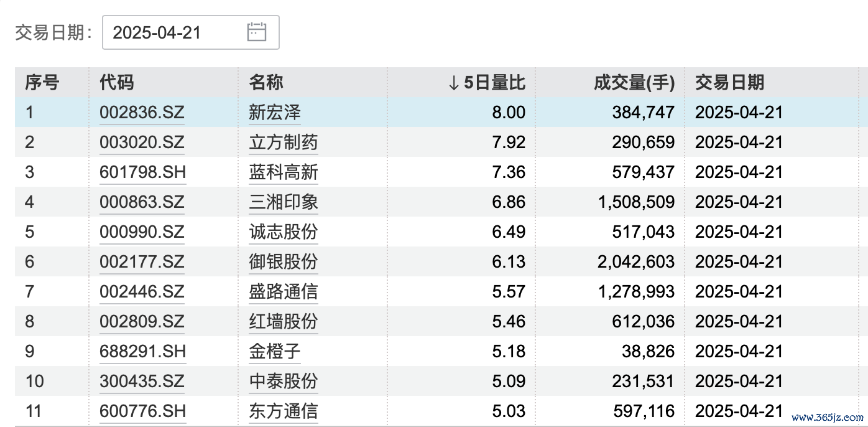The height and width of the screenshot is (427, 868).
Task: Select the 名称 column header
Action: coord(266,82)
